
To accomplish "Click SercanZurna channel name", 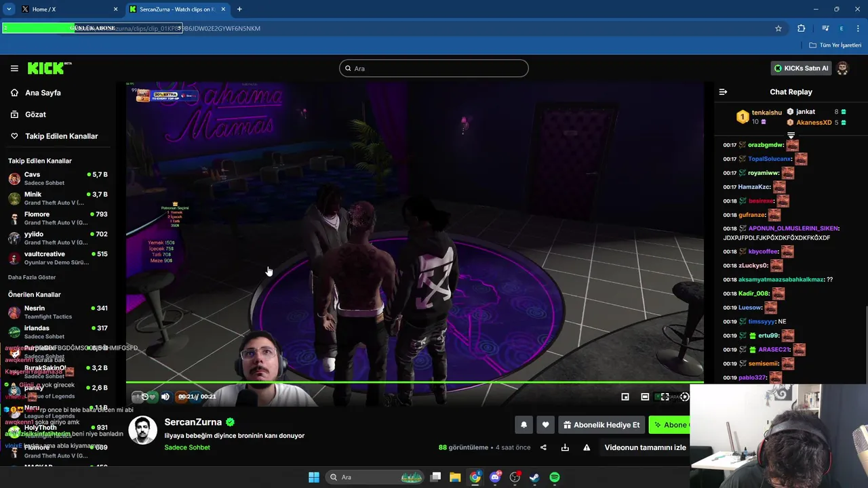I will click(x=193, y=422).
